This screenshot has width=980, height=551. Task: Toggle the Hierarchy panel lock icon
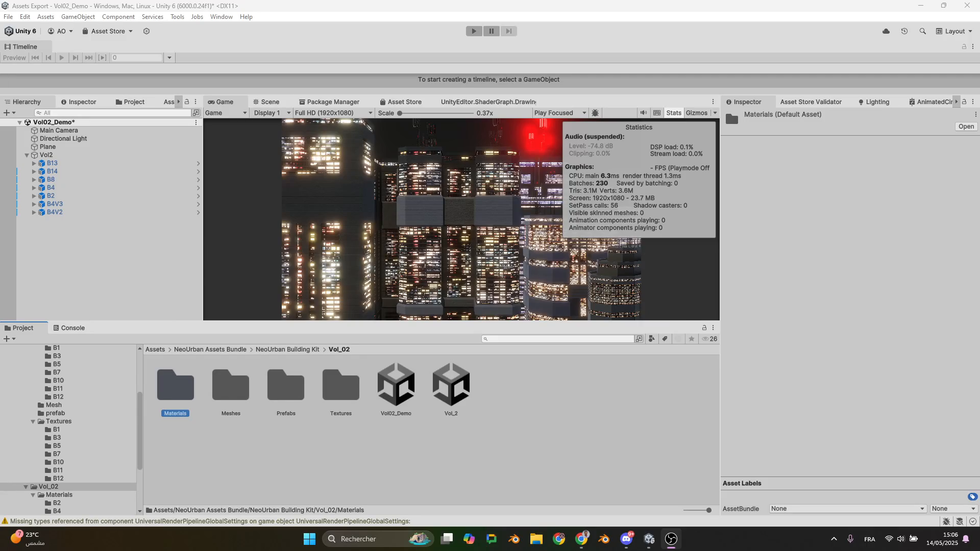click(x=187, y=102)
